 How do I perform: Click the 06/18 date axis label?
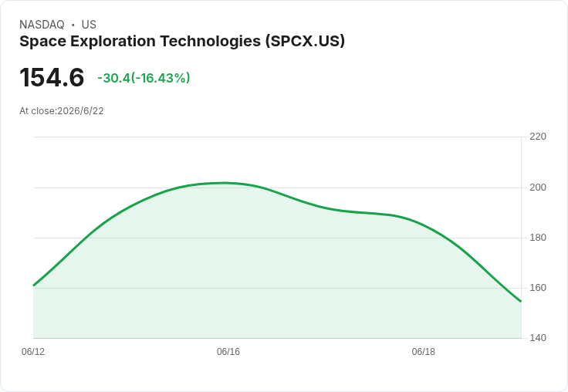pyautogui.click(x=424, y=352)
